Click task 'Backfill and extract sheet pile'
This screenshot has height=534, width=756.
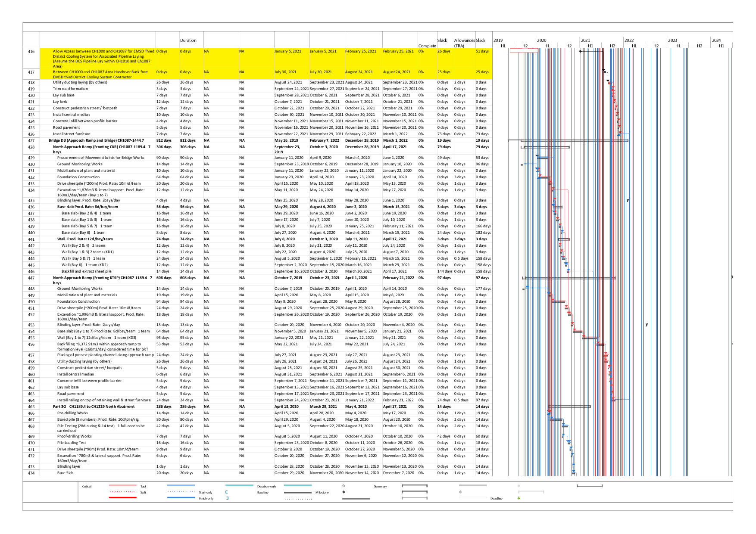point(86,271)
